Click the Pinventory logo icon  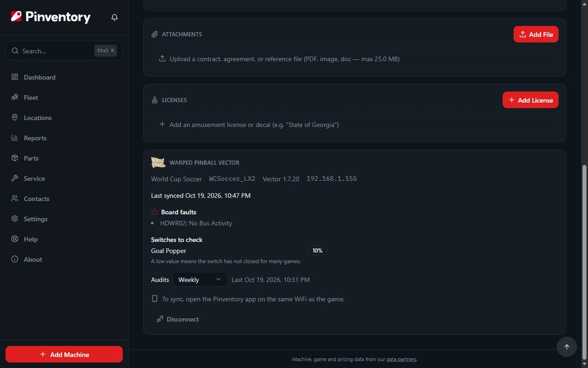(16, 17)
